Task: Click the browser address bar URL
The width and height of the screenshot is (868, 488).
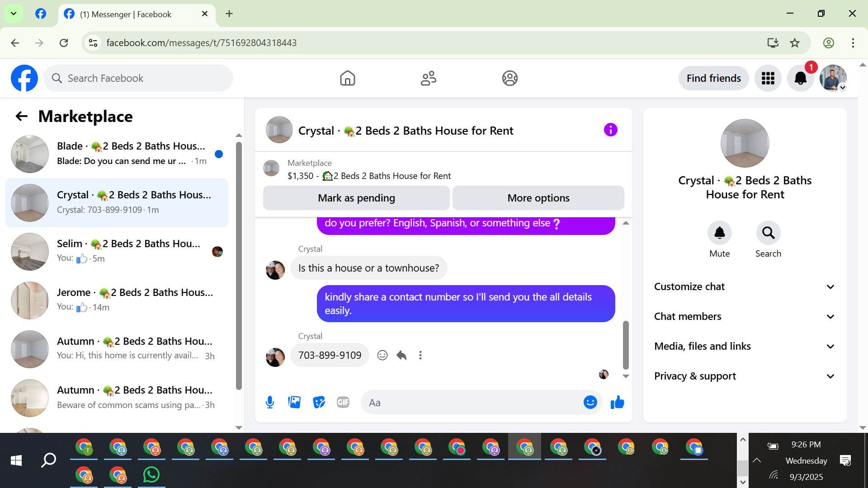Action: click(x=202, y=43)
